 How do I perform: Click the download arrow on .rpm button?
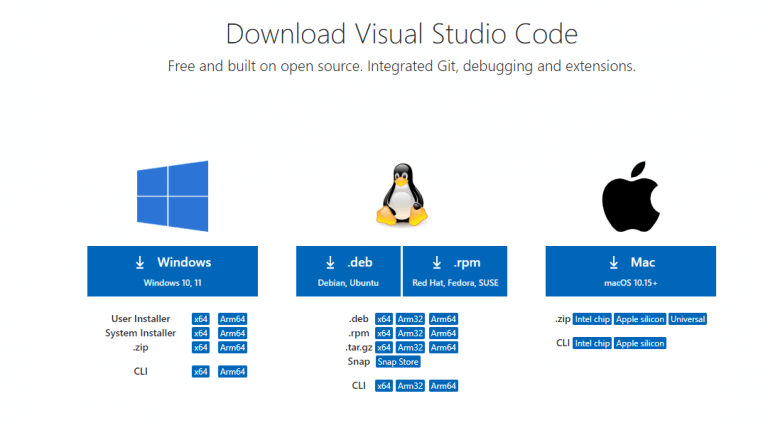coord(437,262)
